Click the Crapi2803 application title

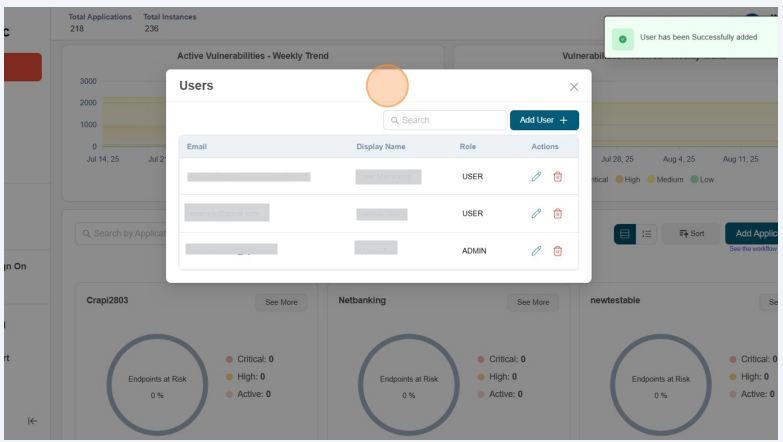coord(107,300)
